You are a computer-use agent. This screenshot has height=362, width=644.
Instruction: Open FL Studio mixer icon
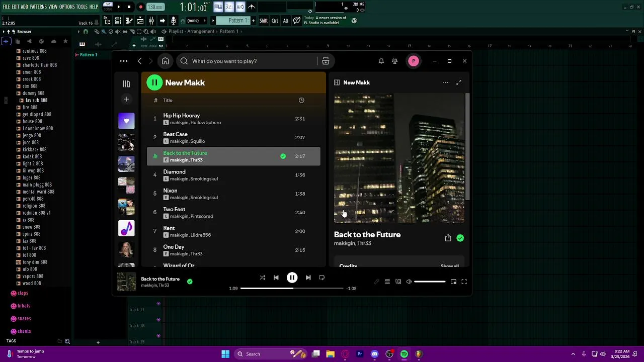[x=151, y=21]
